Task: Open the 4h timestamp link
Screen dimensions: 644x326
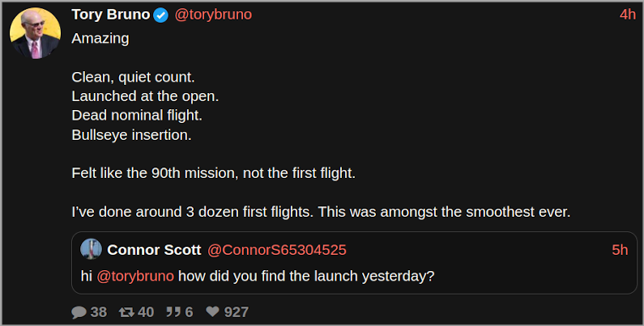Action: click(627, 15)
